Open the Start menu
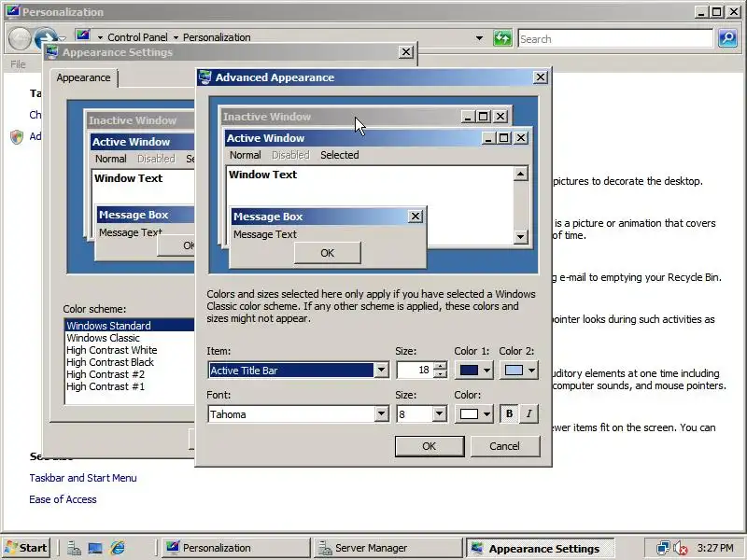 [x=26, y=548]
